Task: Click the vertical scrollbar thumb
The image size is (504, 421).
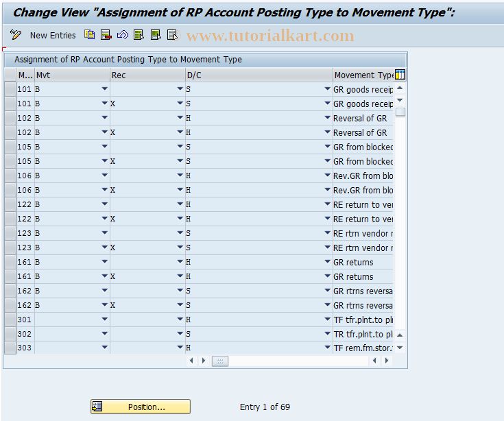Action: 400,112
